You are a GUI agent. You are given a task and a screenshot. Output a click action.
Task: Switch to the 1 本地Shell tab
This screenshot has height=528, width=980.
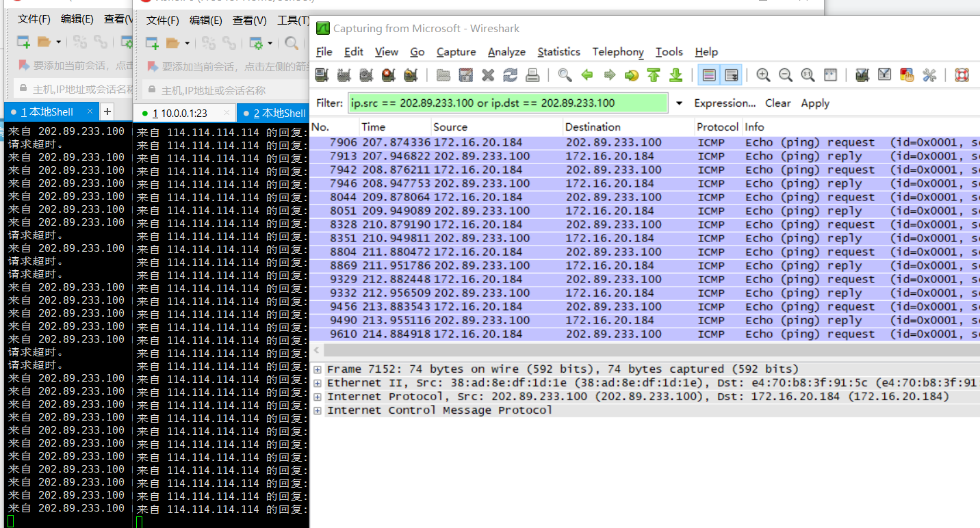(51, 112)
